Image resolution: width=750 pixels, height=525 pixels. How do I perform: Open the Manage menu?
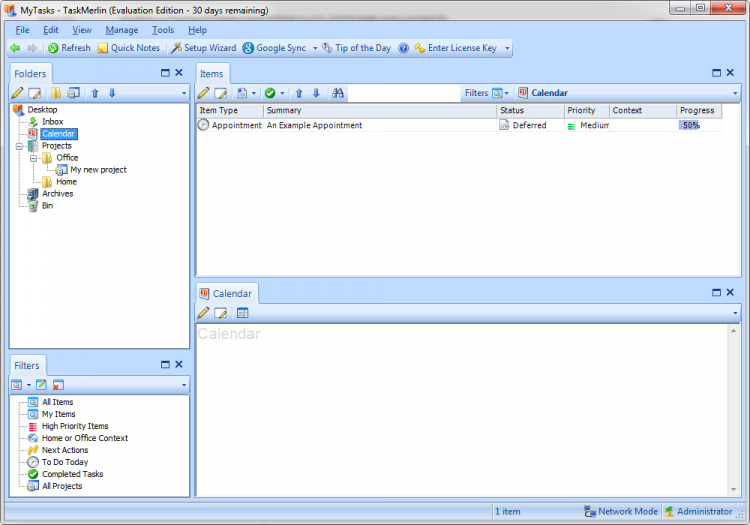[x=121, y=30]
